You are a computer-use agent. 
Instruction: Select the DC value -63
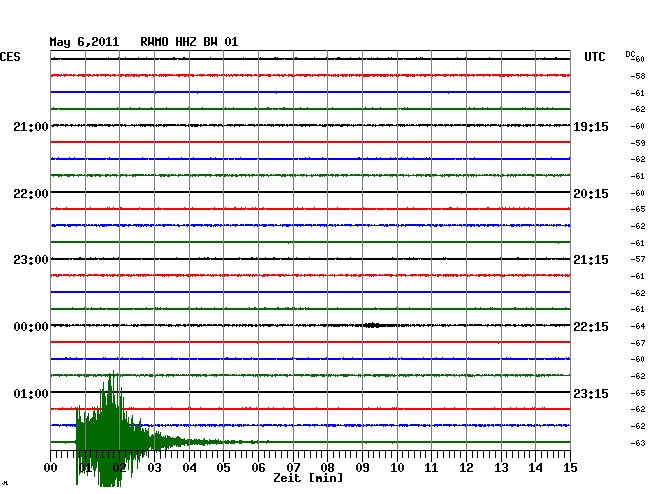(x=638, y=443)
